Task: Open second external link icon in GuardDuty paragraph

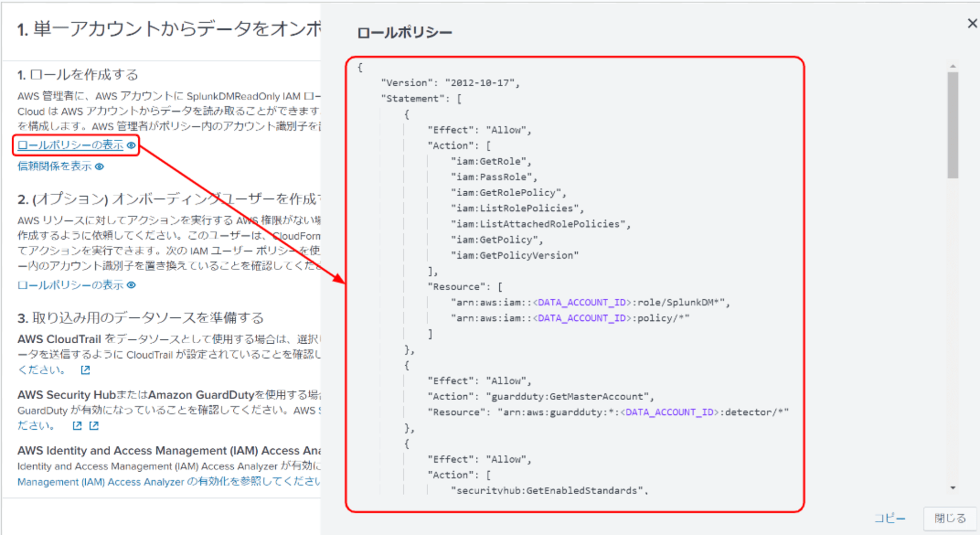Action: pyautogui.click(x=94, y=426)
